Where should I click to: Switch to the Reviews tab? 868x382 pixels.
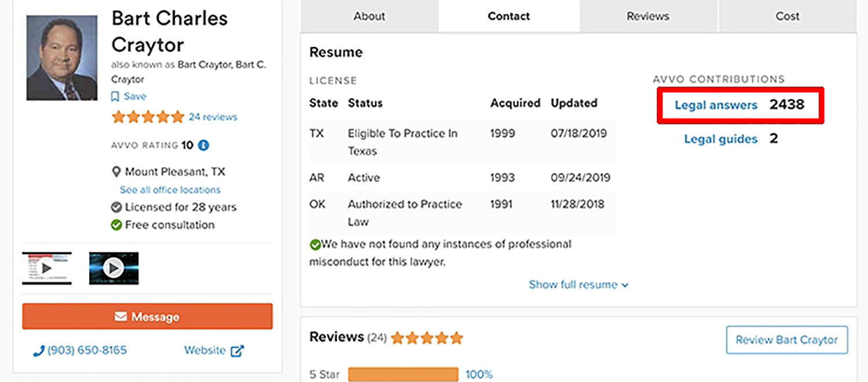648,16
